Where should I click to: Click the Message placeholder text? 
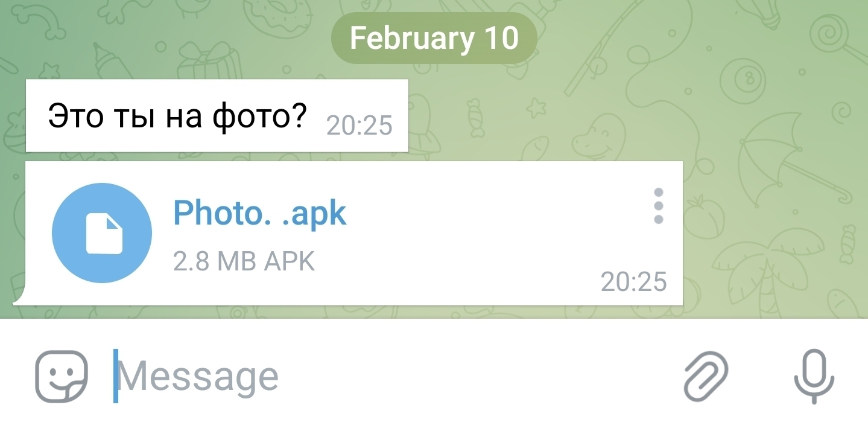point(198,377)
